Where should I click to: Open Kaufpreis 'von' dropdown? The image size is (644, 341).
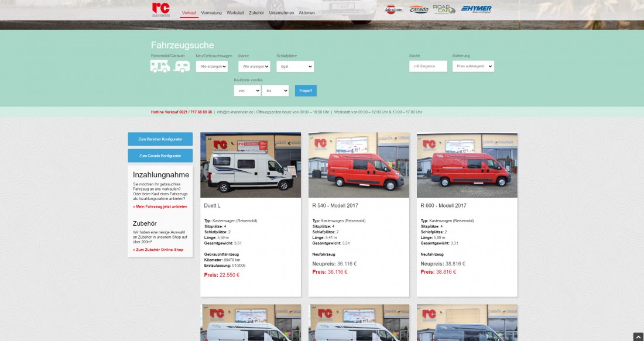coord(247,91)
